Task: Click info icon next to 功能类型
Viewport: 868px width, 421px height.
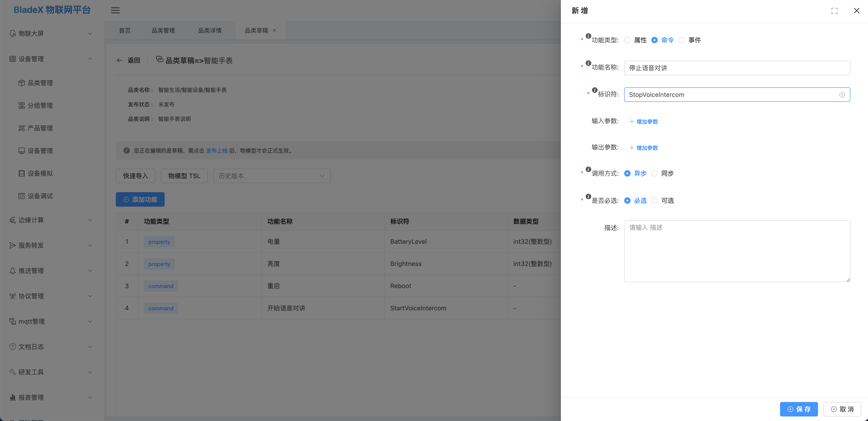Action: 588,36
